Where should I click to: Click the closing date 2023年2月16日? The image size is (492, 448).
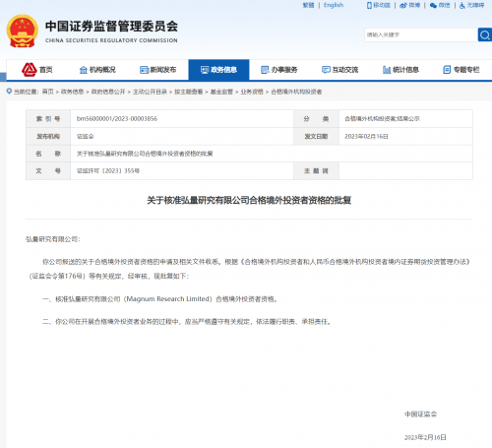[425, 437]
